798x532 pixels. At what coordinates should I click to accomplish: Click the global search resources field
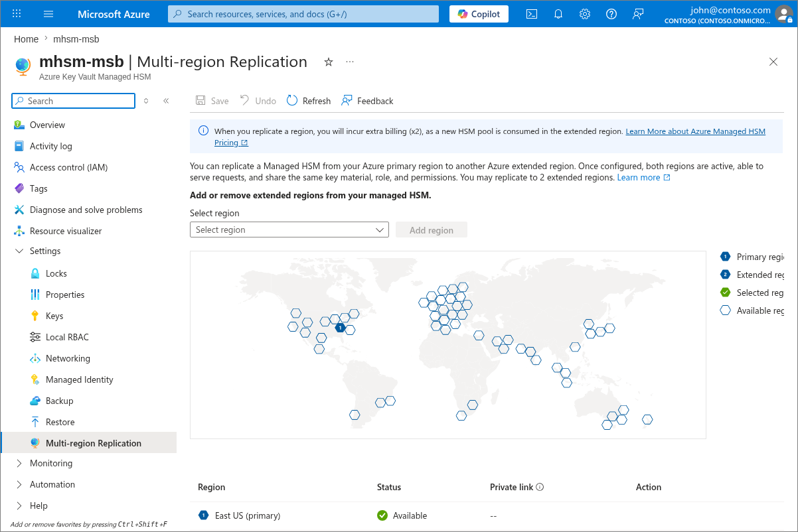(x=303, y=14)
